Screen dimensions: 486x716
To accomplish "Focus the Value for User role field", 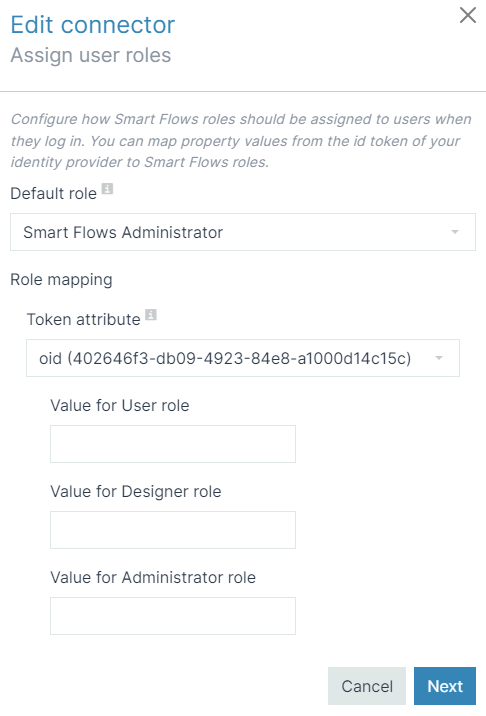I will [173, 444].
